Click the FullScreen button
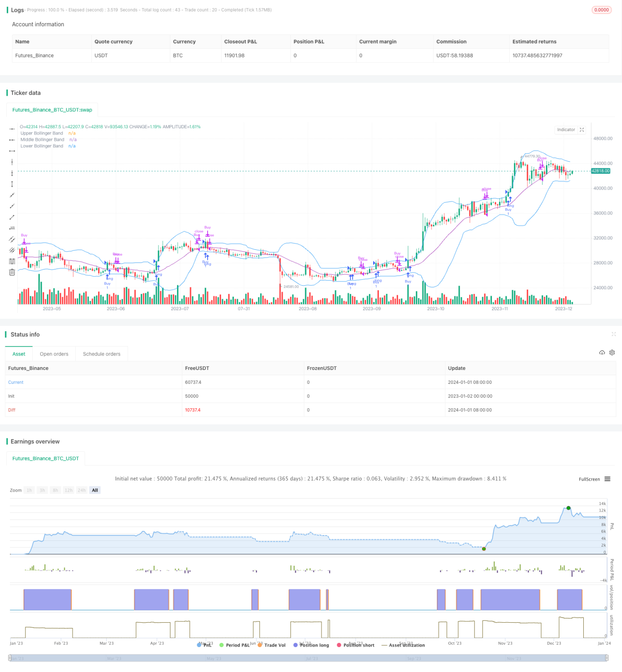Image resolution: width=622 pixels, height=672 pixels. pos(589,479)
